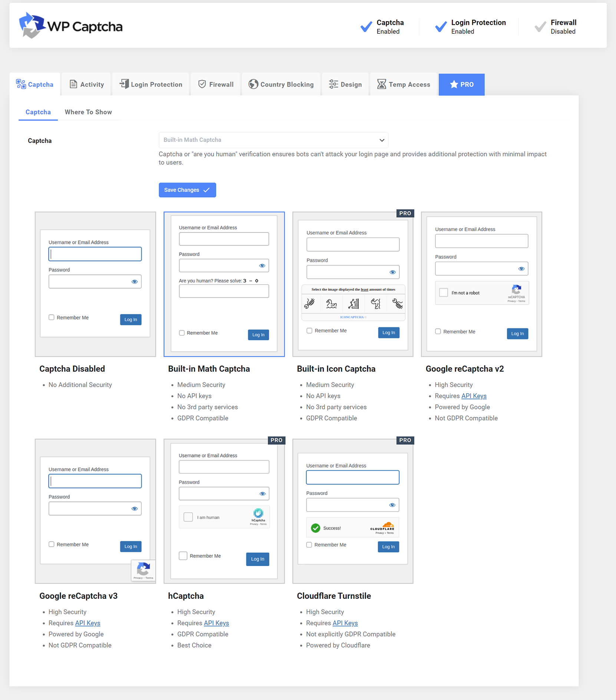The height and width of the screenshot is (700, 616).
Task: Open API Keys link under hCaptcha
Action: tap(216, 623)
